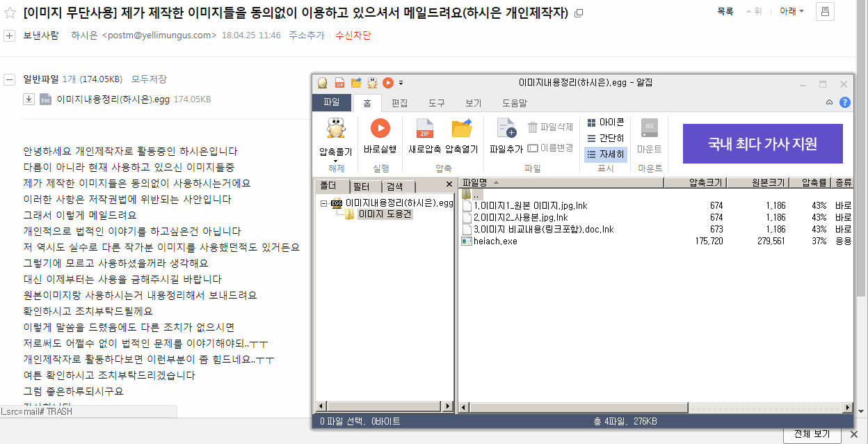Switch file list to 아이콘 view
This screenshot has width=868, height=444.
[605, 122]
